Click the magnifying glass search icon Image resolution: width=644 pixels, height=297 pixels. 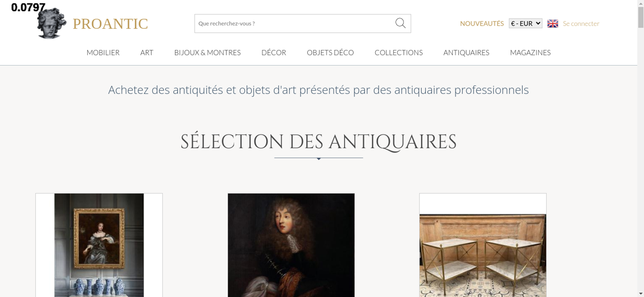pos(400,23)
